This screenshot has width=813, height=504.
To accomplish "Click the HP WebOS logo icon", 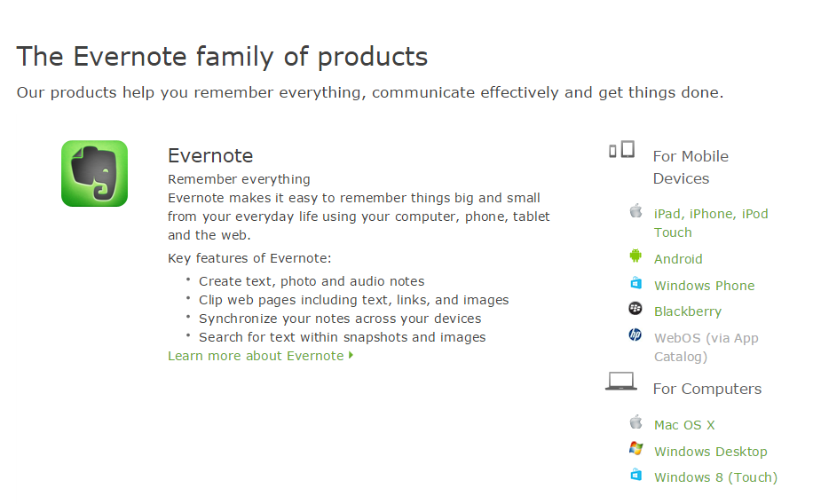I will click(x=635, y=335).
